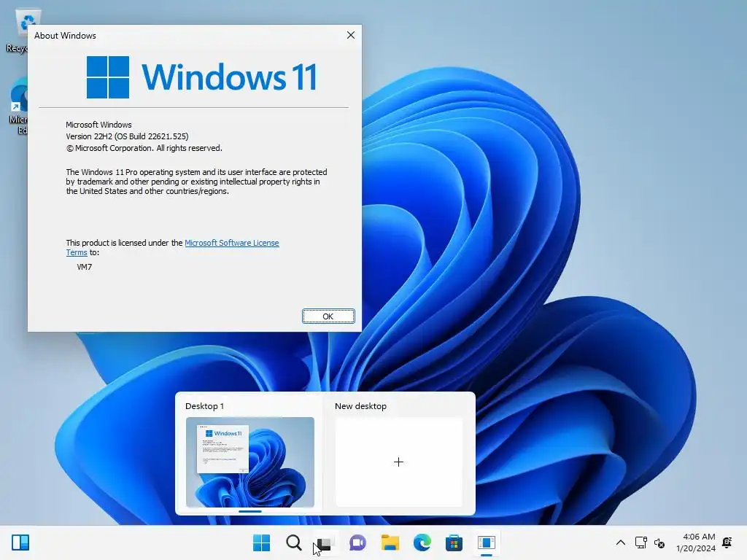Click the Desktop 1 label
Image resolution: width=747 pixels, height=560 pixels.
(x=204, y=406)
